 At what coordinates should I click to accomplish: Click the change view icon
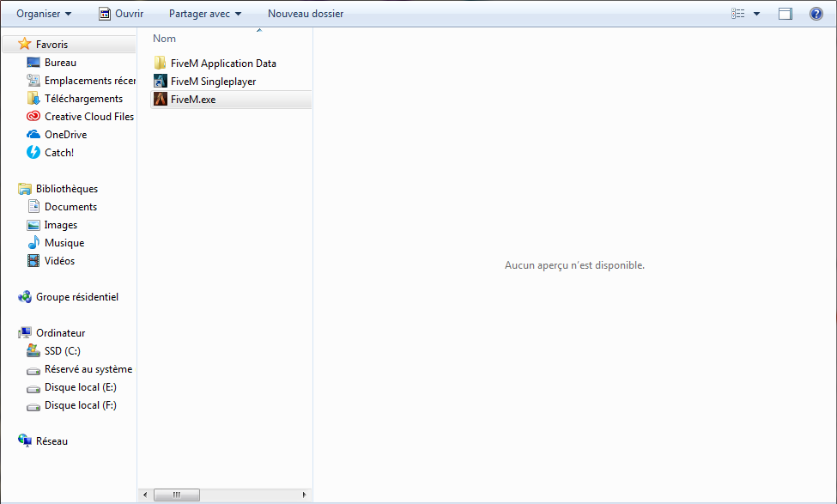737,14
